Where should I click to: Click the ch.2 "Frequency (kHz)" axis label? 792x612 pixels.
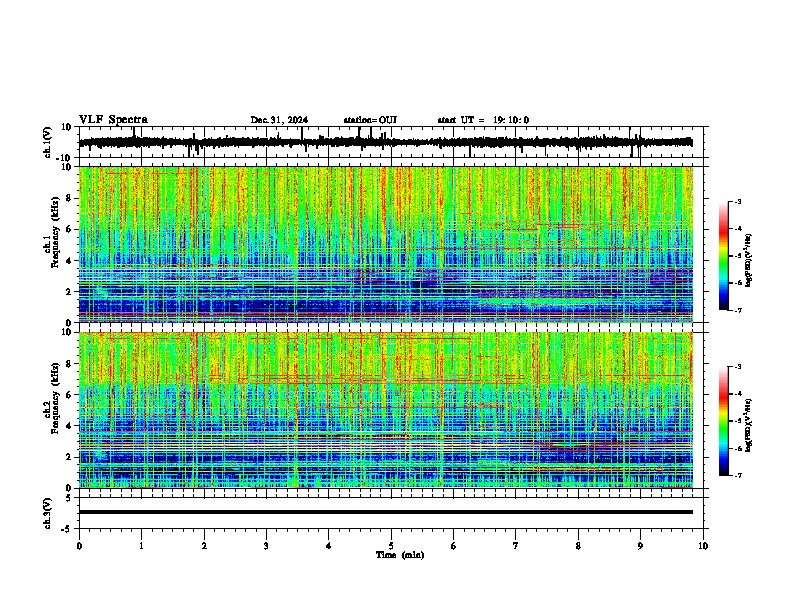(54, 398)
